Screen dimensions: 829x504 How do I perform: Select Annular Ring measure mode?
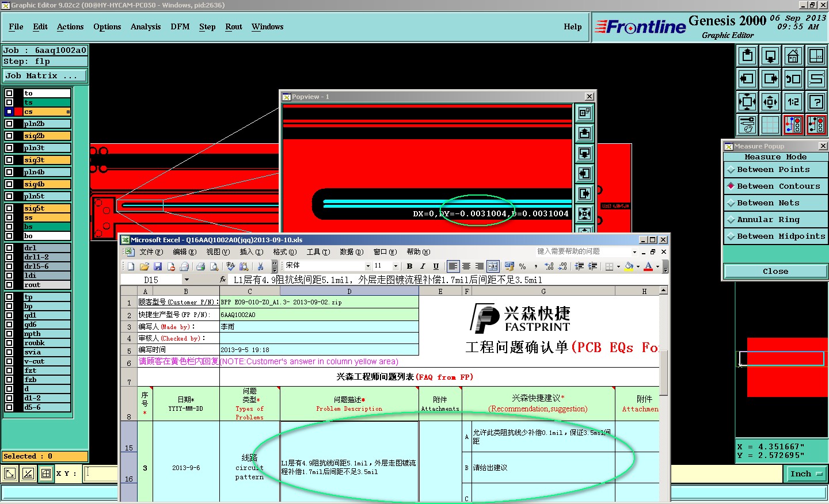(775, 220)
